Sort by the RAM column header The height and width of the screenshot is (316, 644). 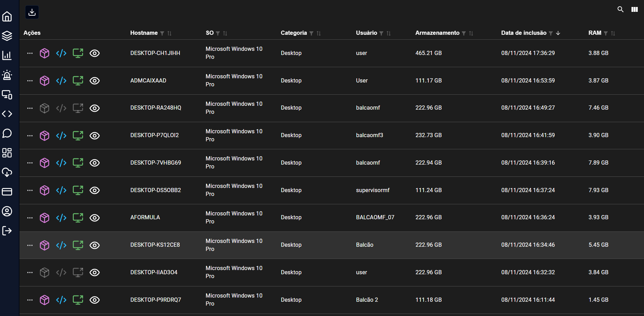pos(595,33)
